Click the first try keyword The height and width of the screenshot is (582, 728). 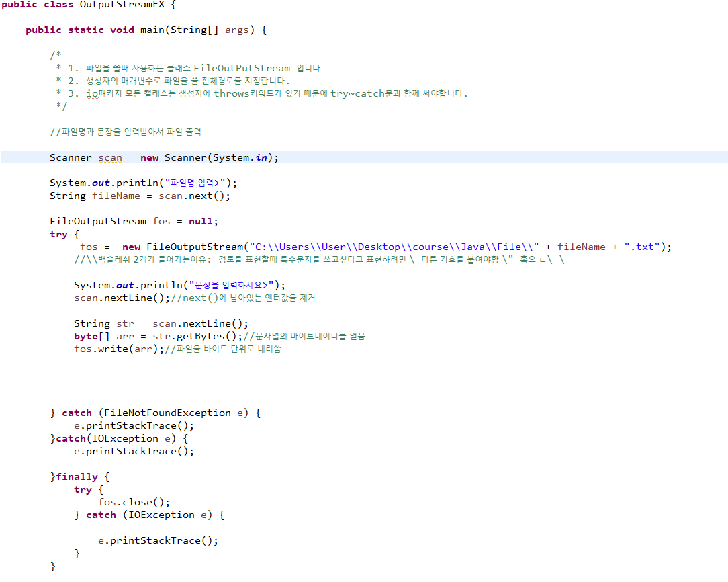(x=58, y=234)
